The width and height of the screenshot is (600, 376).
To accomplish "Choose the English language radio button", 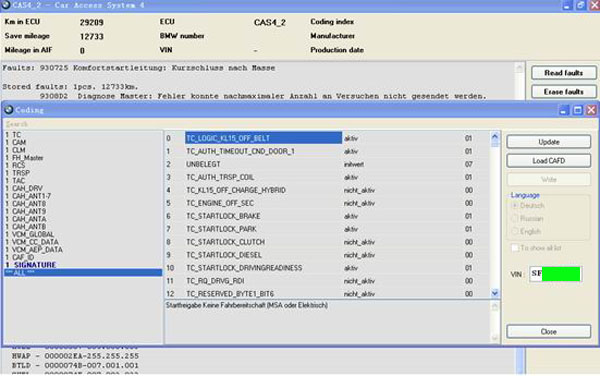I will (x=515, y=231).
